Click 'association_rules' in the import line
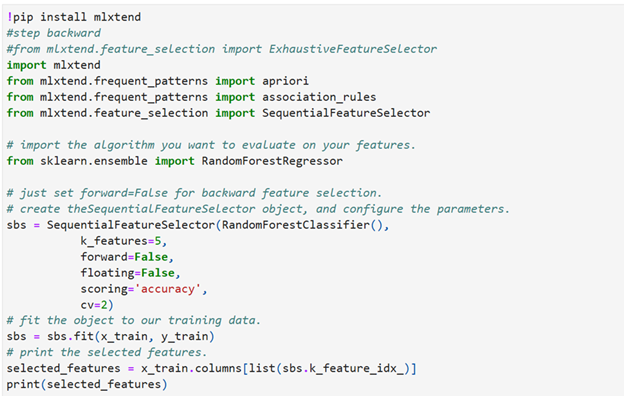The height and width of the screenshot is (396, 624). tap(319, 97)
